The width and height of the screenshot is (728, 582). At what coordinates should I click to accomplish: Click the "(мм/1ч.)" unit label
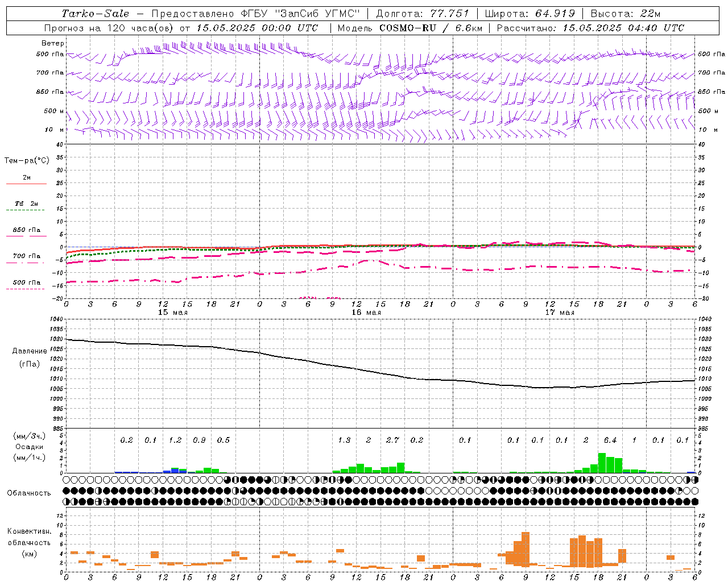pyautogui.click(x=29, y=458)
